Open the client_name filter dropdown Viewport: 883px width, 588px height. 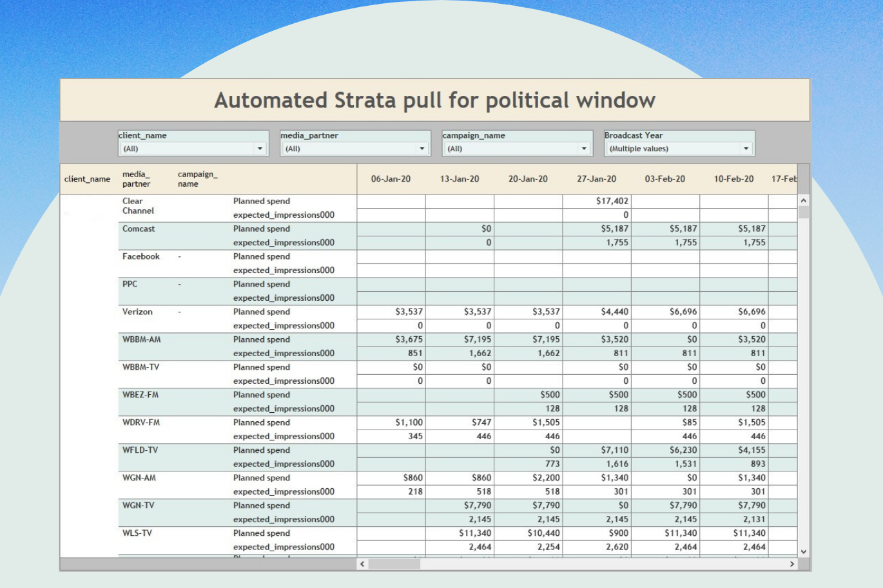193,149
